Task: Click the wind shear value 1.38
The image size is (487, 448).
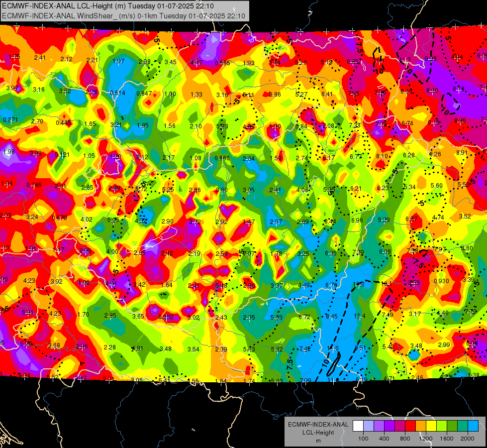Action: tap(474, 375)
